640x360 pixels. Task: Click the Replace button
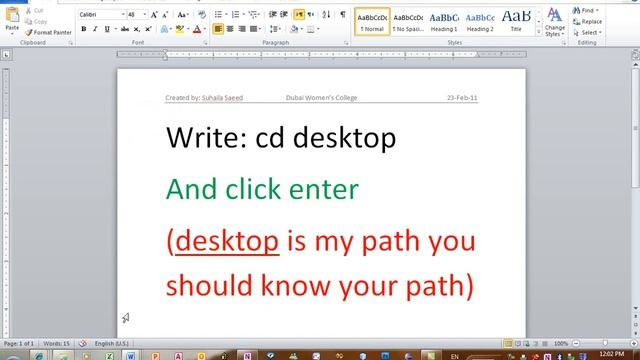tap(587, 22)
